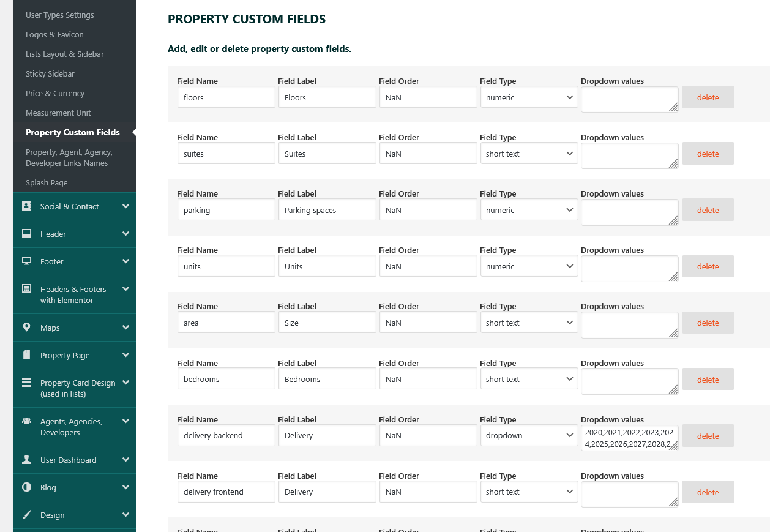Image resolution: width=770 pixels, height=532 pixels.
Task: Open Field Type dropdown for delivery backend
Action: pyautogui.click(x=529, y=435)
